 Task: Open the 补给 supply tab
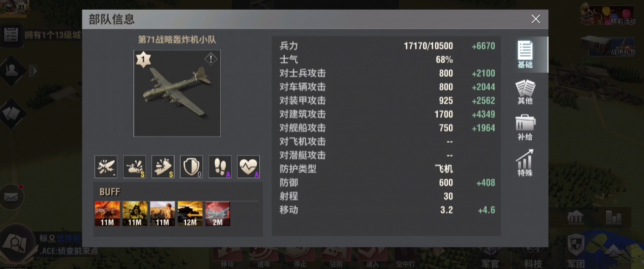tap(525, 128)
